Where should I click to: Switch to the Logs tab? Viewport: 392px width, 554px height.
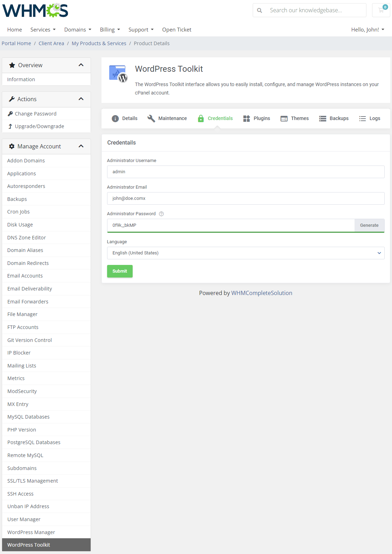click(370, 119)
